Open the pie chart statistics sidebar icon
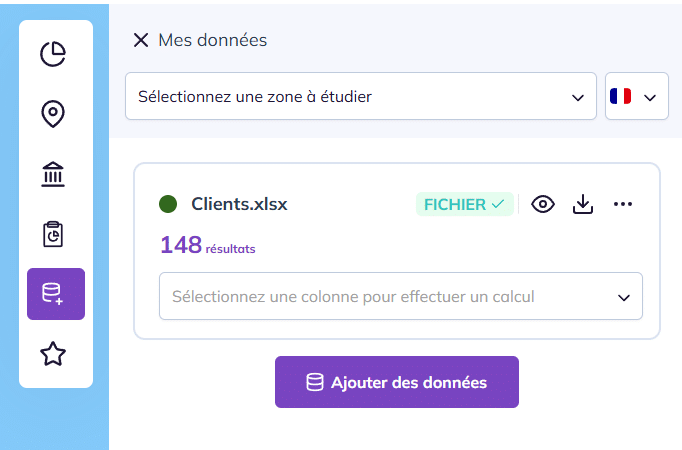 [x=53, y=54]
